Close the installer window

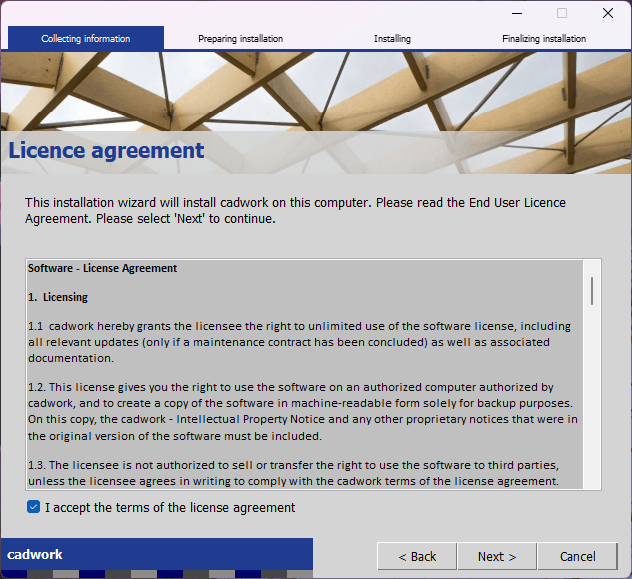(x=608, y=13)
